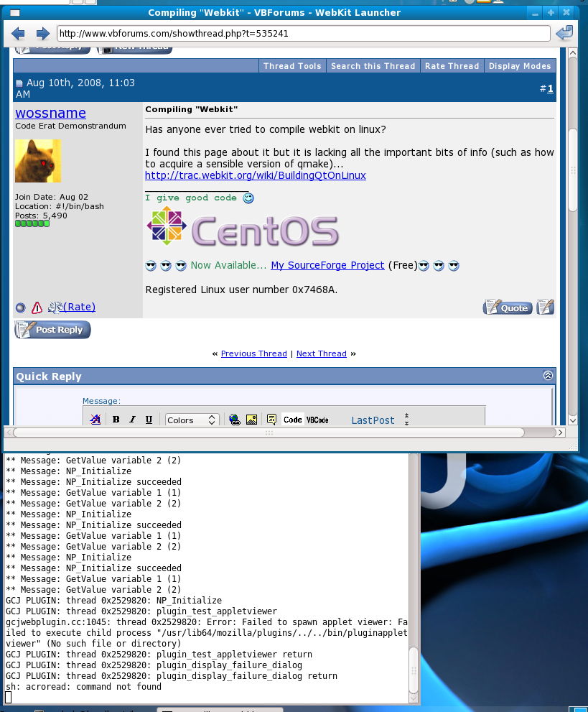Go back with the browser back arrow
Screen dimensions: 588x712
coord(18,33)
